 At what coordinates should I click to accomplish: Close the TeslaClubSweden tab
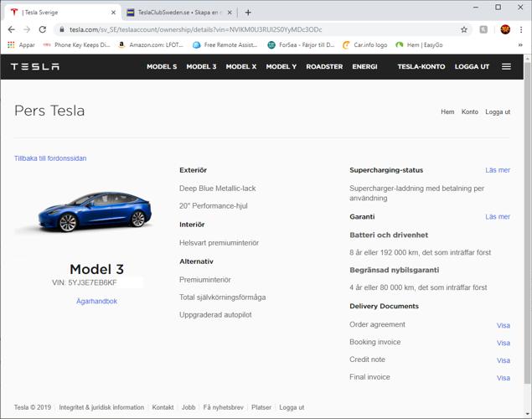coord(230,13)
